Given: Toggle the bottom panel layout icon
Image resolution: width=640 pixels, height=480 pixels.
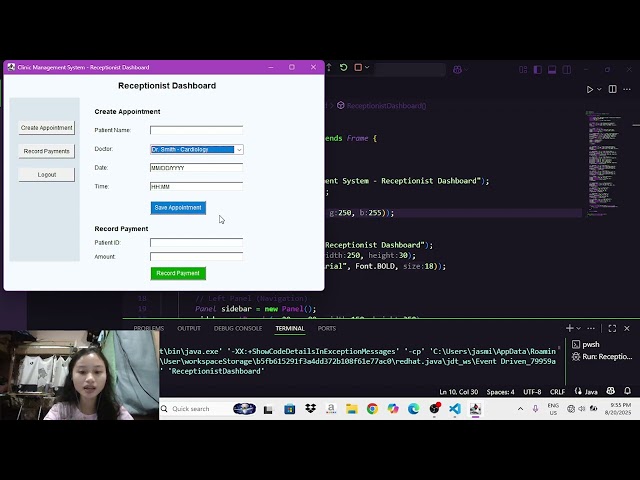Looking at the screenshot, I should coord(552,70).
